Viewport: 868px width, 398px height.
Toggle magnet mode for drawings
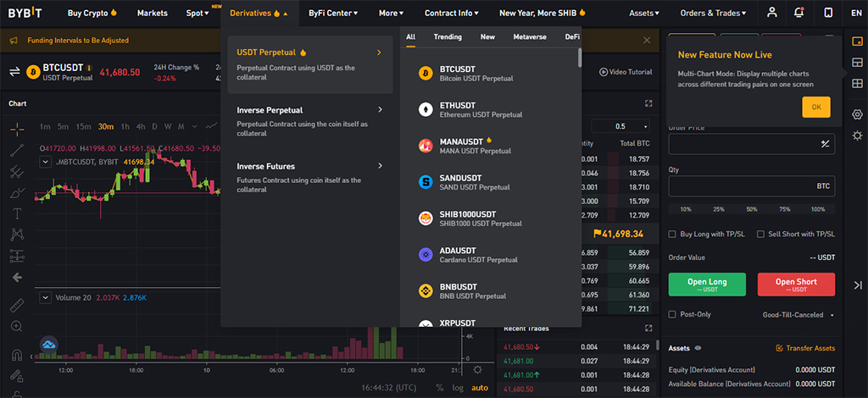tap(17, 354)
